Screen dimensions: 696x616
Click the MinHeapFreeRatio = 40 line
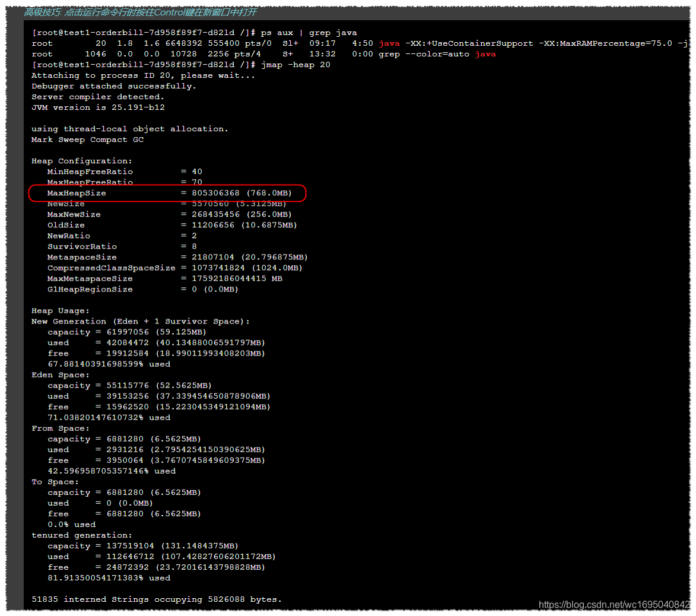click(125, 172)
